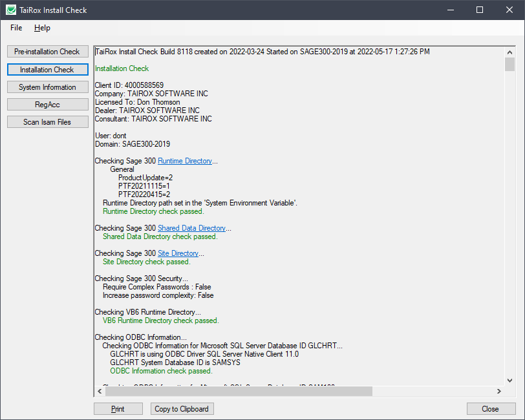Click the 'PTF20220415=2' entry
The width and height of the screenshot is (525, 420).
(144, 194)
